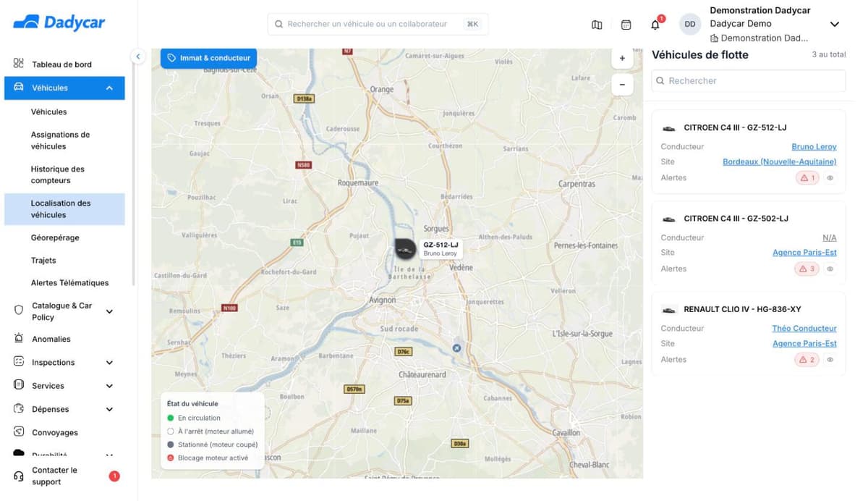868x501 pixels.
Task: Open the map view icon in header
Action: tap(597, 25)
